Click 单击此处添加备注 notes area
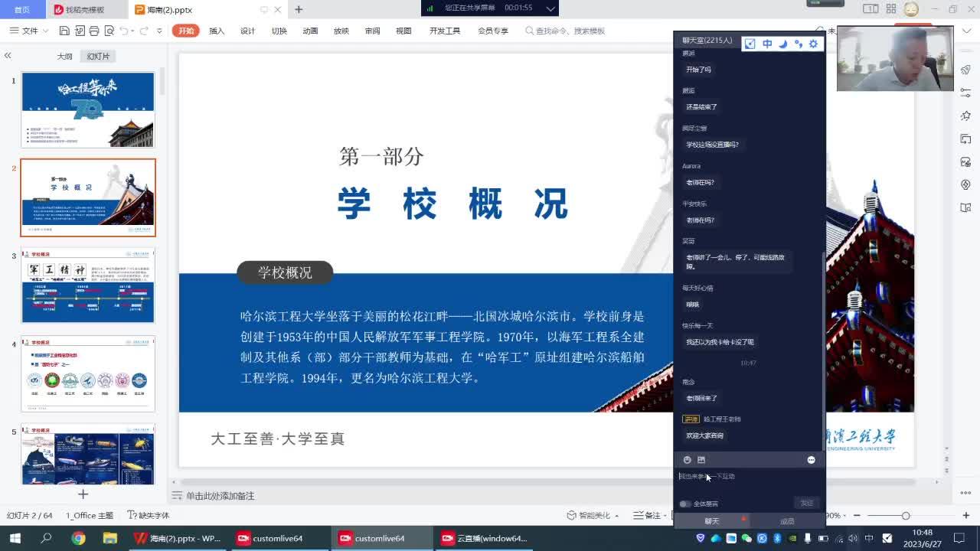The width and height of the screenshot is (980, 551). [x=220, y=496]
